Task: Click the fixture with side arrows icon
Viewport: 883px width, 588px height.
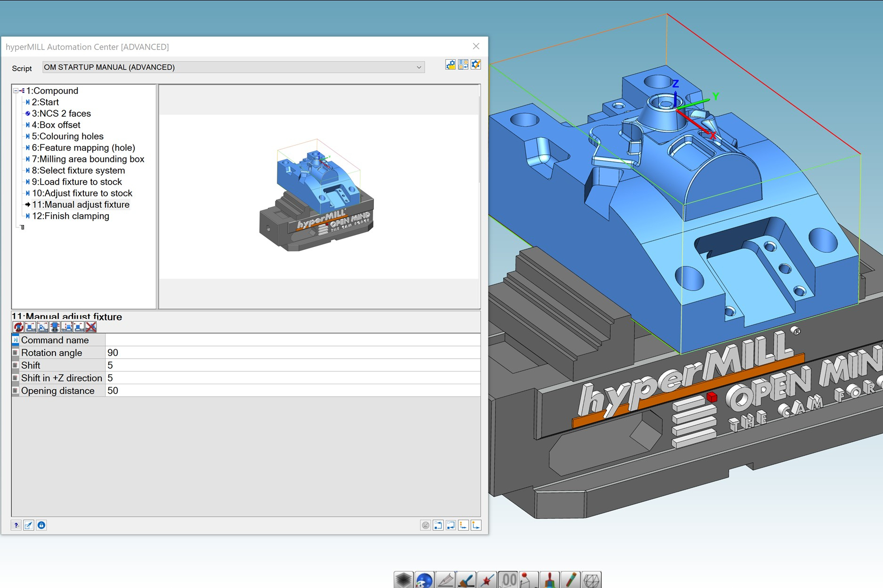Action: tap(55, 327)
